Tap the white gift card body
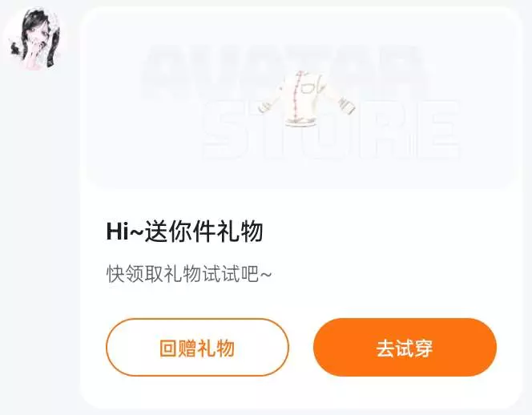This screenshot has width=532, height=415. point(301,207)
